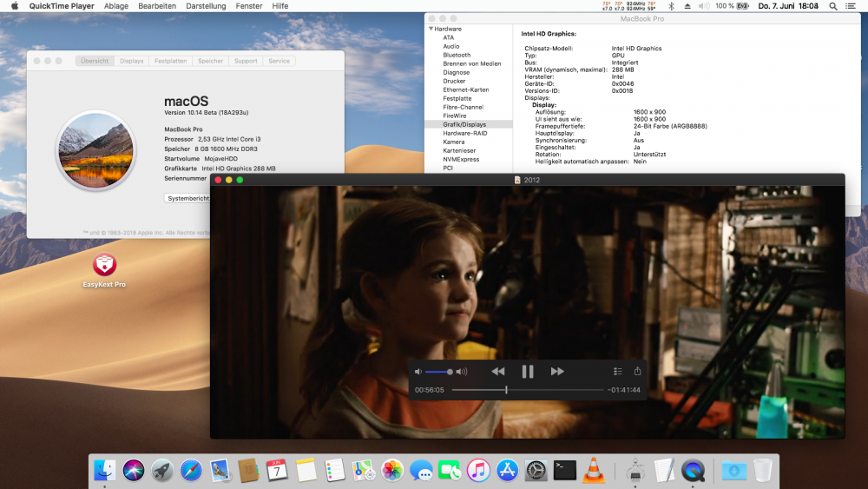Mute using the small speaker icon
Viewport: 868px width, 489px height.
pos(418,372)
